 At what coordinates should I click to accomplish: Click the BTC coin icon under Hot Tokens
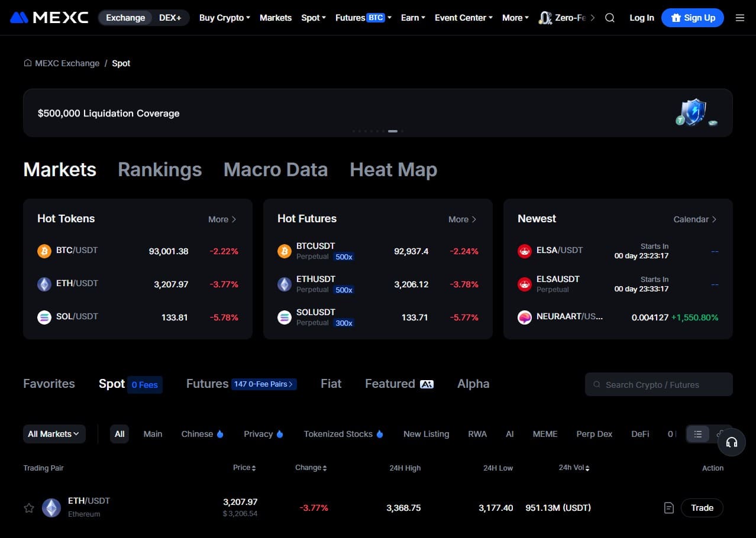[x=44, y=251]
